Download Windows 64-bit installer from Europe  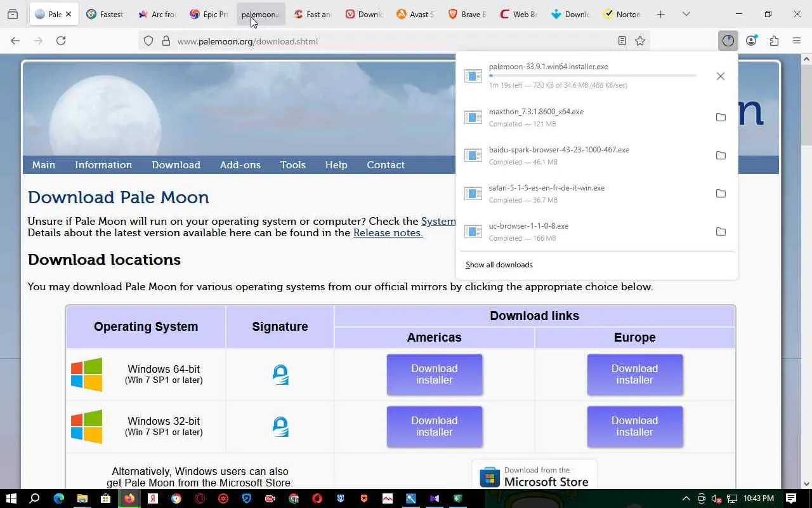635,375
